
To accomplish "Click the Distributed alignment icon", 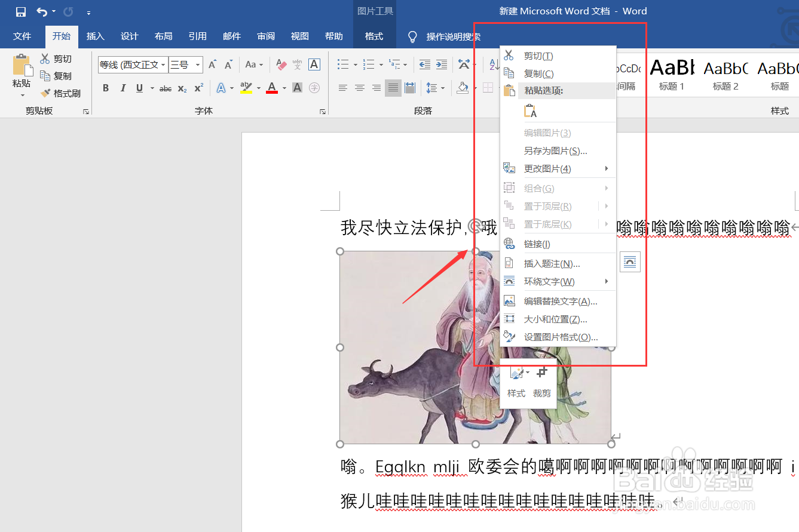I will click(410, 88).
